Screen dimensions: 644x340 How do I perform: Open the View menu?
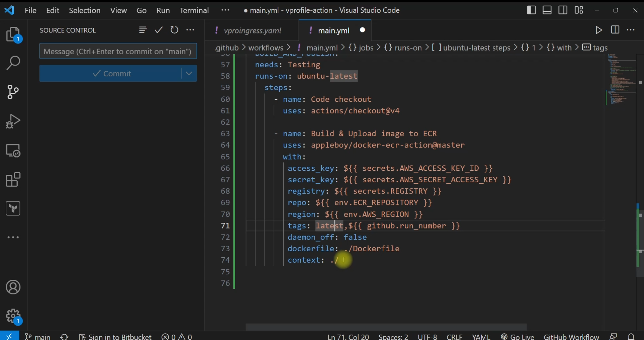click(119, 10)
